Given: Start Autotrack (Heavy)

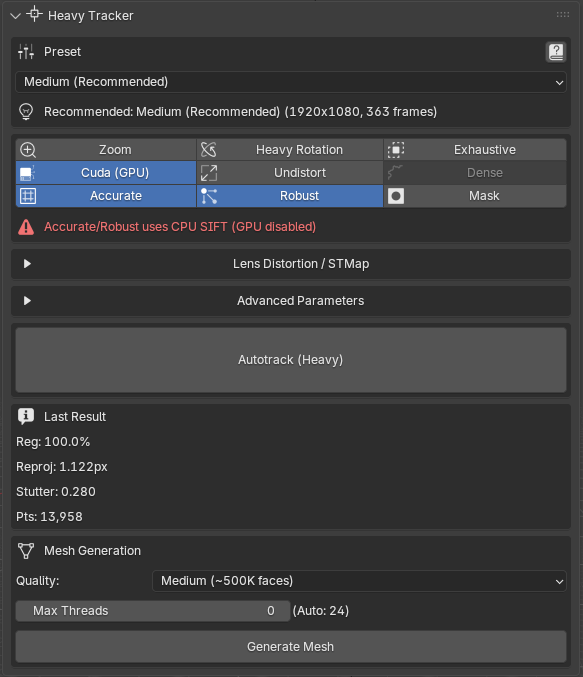Looking at the screenshot, I should click(291, 360).
